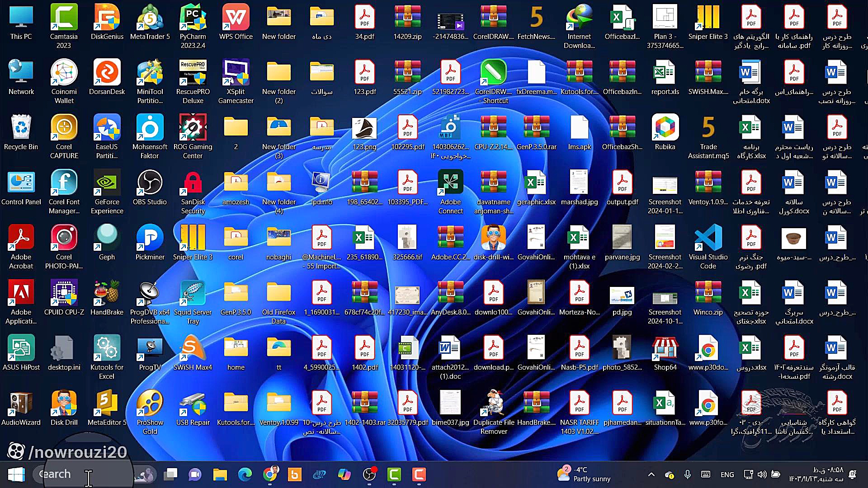Open the home folder
This screenshot has width=868, height=488.
pyautogui.click(x=236, y=353)
